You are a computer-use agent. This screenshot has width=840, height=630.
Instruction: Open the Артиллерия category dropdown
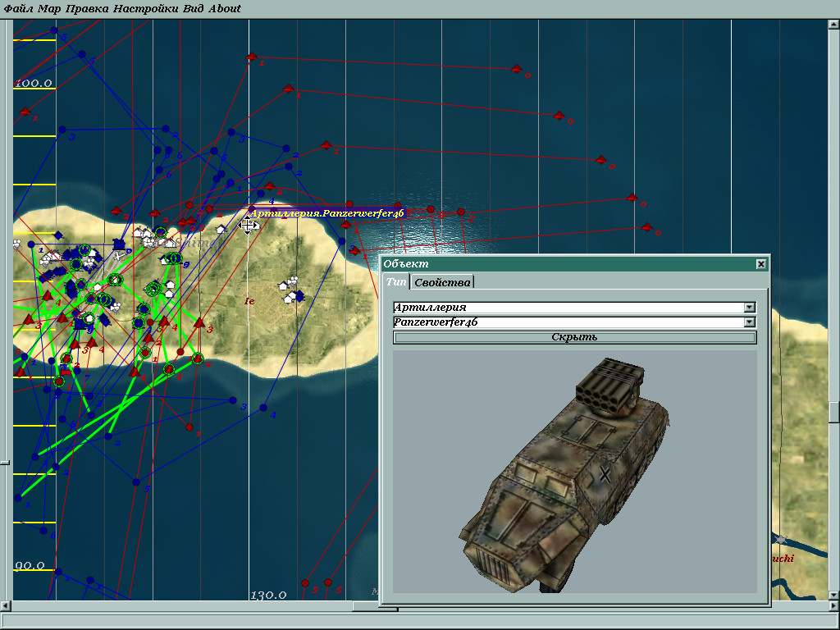pos(748,308)
